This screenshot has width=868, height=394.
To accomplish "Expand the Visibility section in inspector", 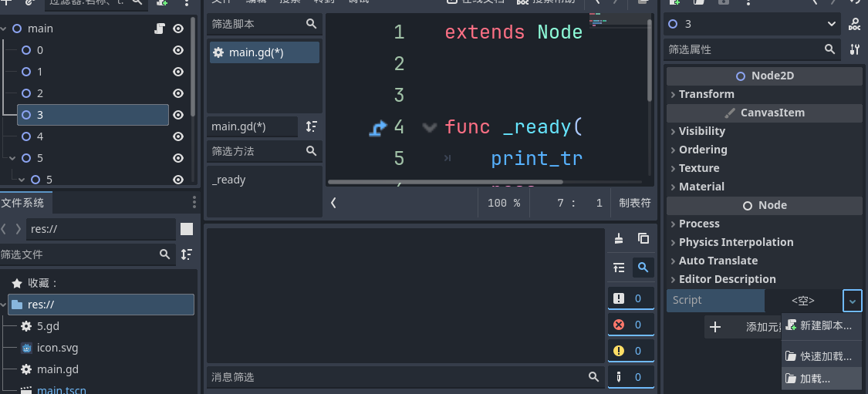I will pos(701,131).
